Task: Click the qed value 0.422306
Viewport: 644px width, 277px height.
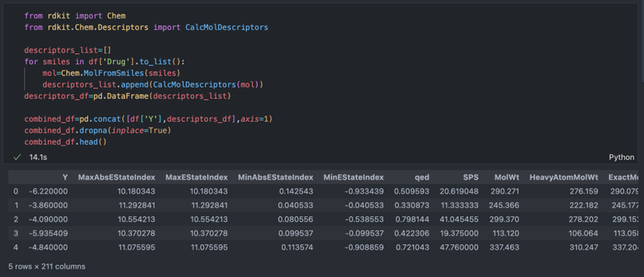Action: coord(412,233)
